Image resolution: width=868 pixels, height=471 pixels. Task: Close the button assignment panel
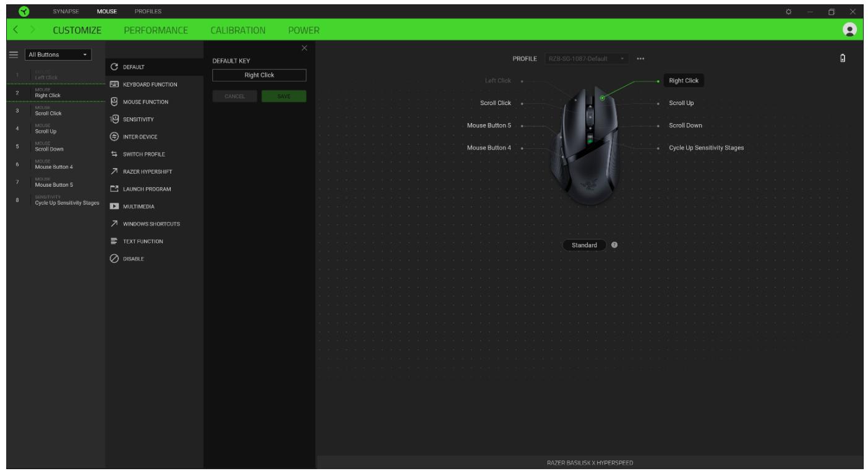coord(304,48)
